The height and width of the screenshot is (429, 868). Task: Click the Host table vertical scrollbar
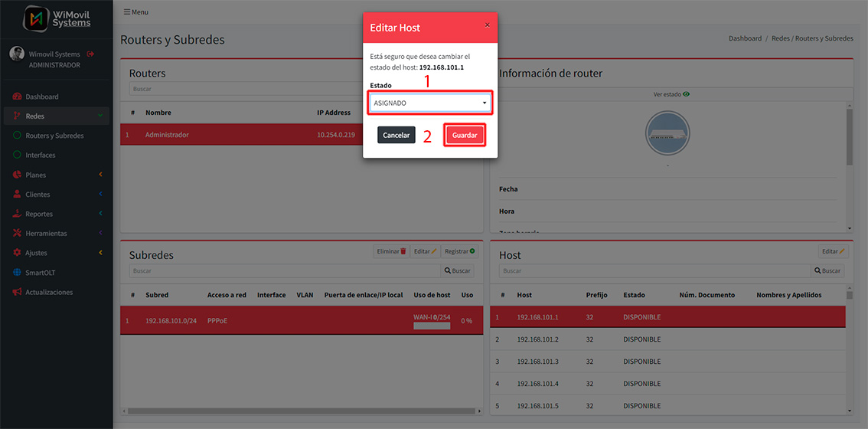849,296
